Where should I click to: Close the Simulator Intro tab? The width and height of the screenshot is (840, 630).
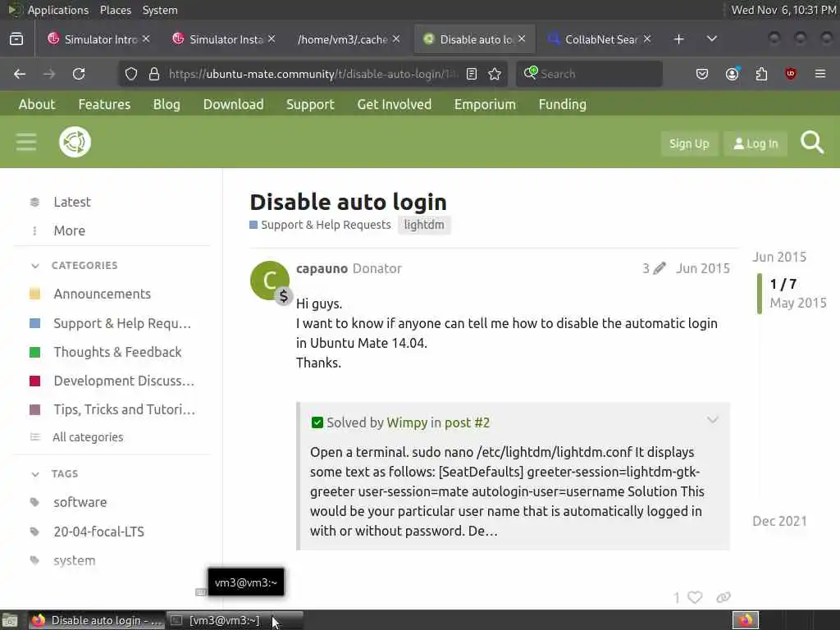click(x=146, y=39)
